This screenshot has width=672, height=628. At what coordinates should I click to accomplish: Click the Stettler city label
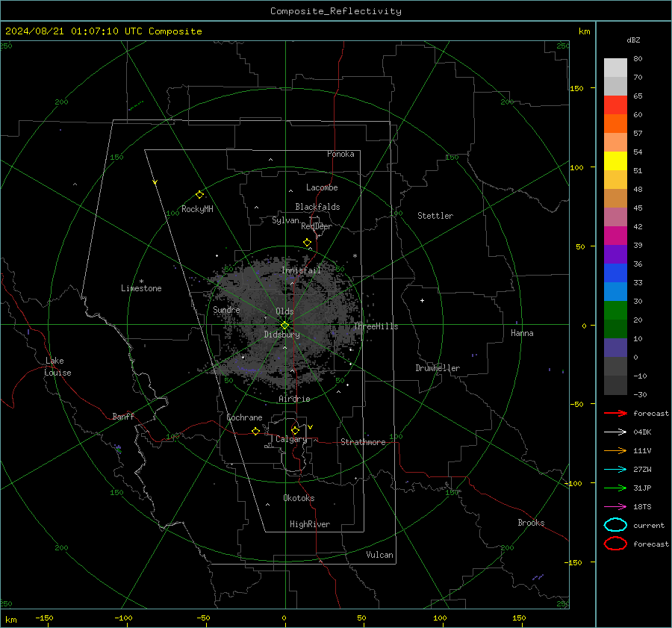[x=435, y=216]
